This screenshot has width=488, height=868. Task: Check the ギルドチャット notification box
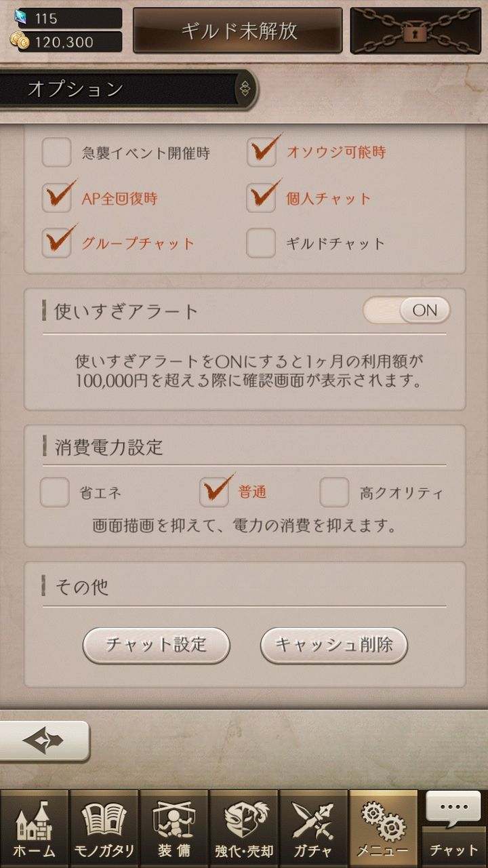[261, 243]
